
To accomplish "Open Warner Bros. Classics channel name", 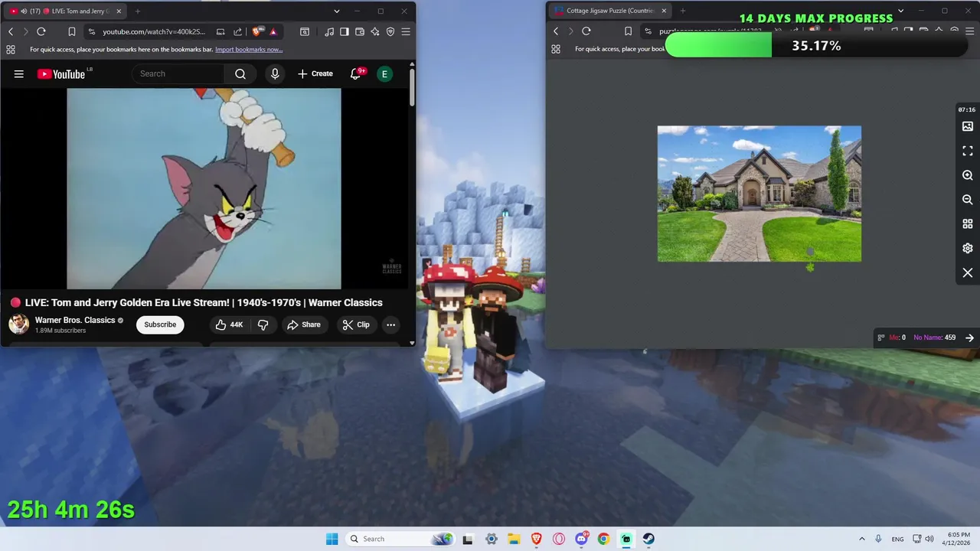I will (x=75, y=320).
